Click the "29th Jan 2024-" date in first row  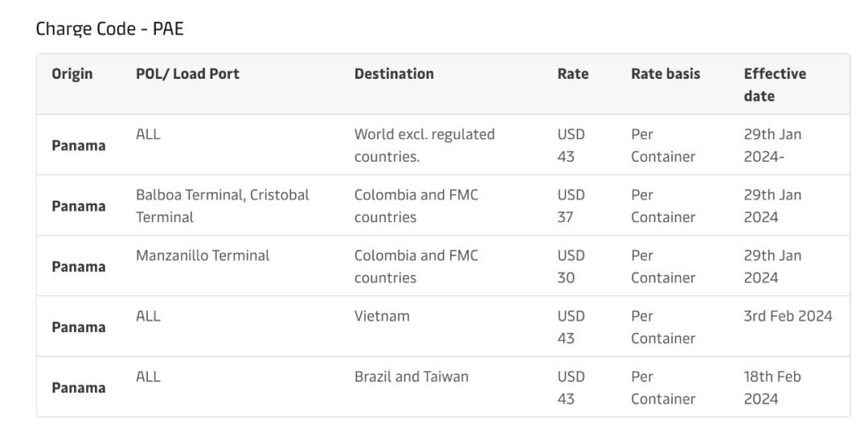click(772, 145)
